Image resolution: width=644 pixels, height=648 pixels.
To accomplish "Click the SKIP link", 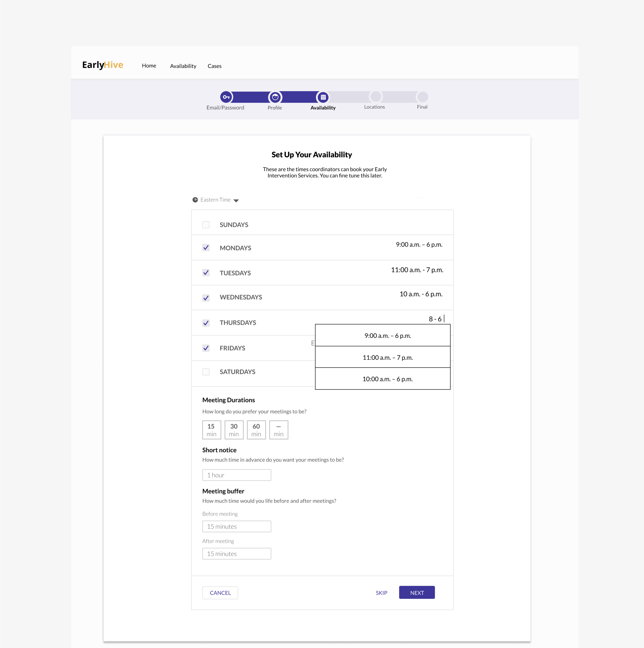I will pos(382,593).
